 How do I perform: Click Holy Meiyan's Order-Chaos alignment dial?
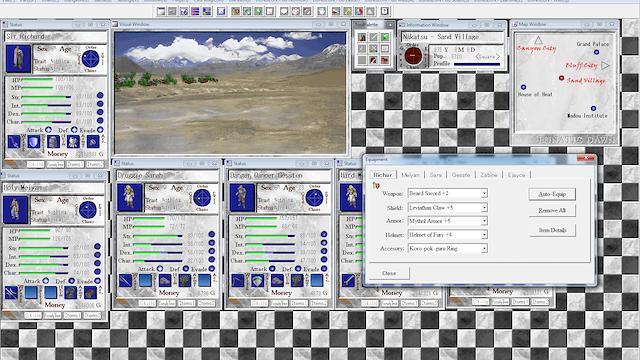(88, 210)
